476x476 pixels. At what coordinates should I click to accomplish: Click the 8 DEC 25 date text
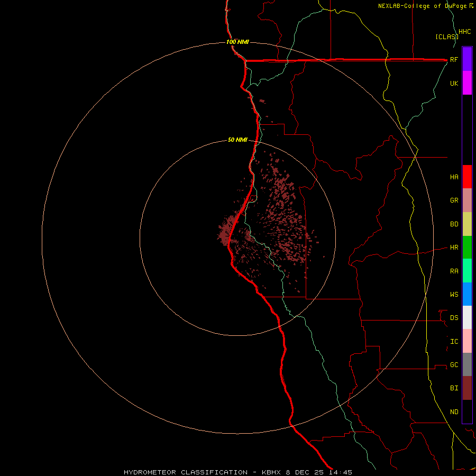point(305,472)
